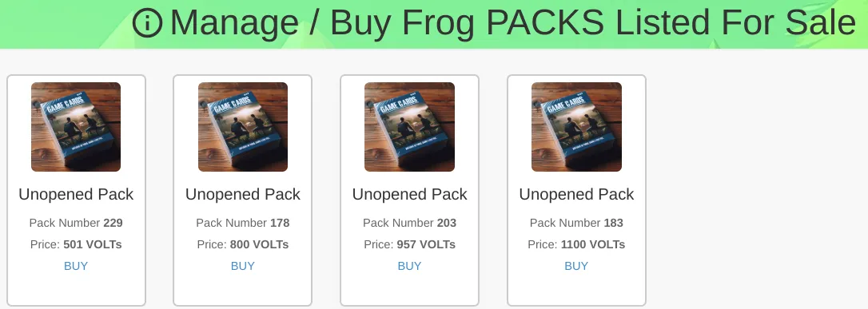Buy Pack Number 178 for 800 VOLTs
The height and width of the screenshot is (309, 868).
point(242,266)
